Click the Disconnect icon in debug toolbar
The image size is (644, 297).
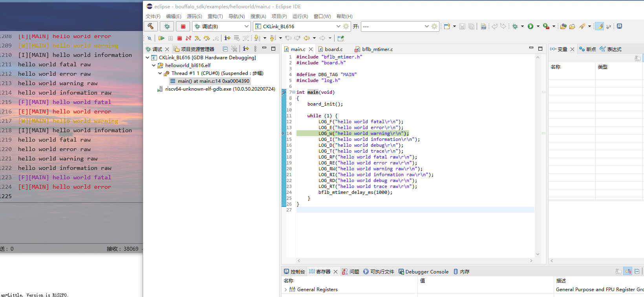tap(188, 38)
